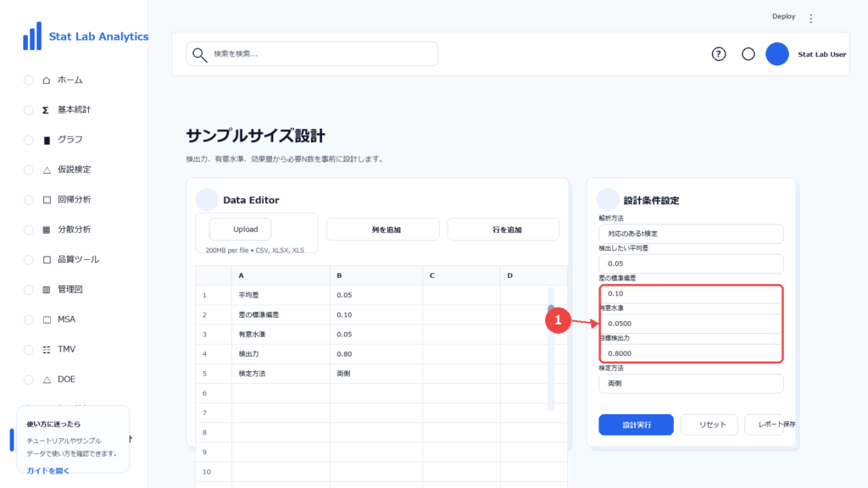The image size is (868, 488).
Task: Click the round icon beside 設計条件設定
Action: click(x=607, y=200)
